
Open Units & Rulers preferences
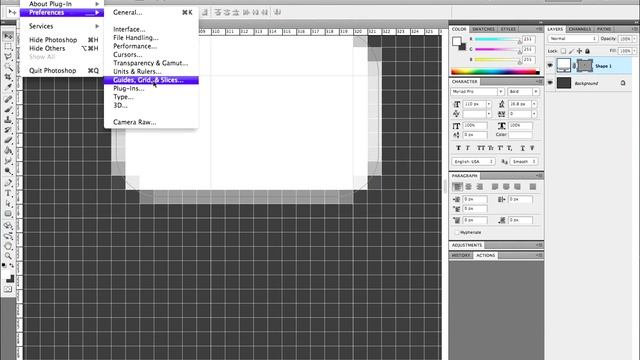(151, 71)
